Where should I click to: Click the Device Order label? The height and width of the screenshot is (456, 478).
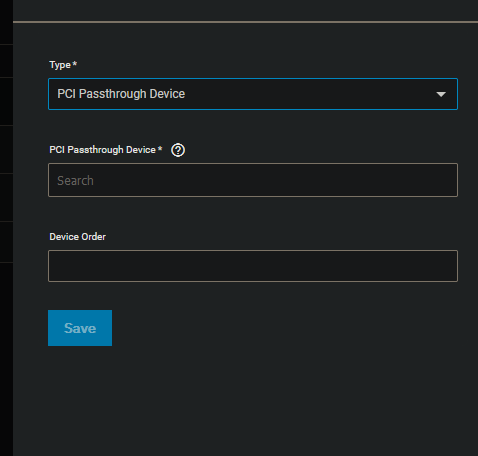point(78,237)
